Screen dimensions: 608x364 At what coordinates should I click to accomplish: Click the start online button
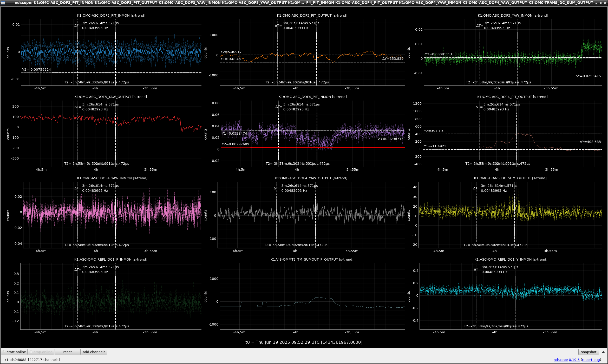point(14,352)
